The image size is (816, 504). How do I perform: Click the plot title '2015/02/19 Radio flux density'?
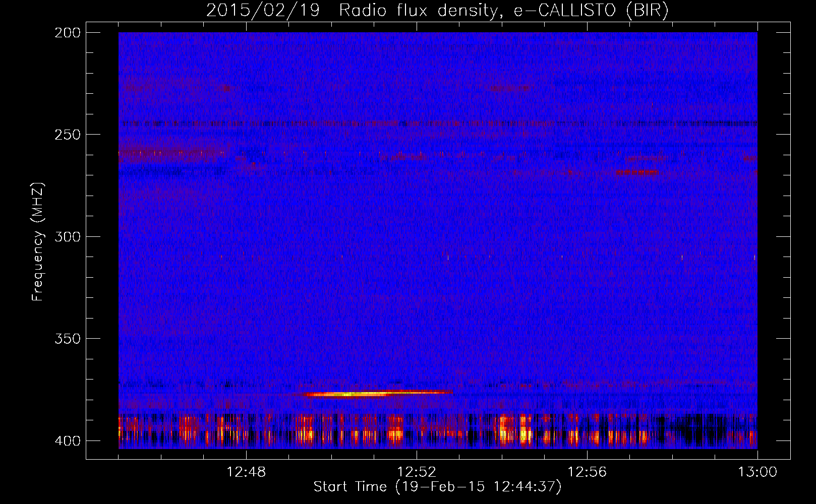pyautogui.click(x=438, y=11)
